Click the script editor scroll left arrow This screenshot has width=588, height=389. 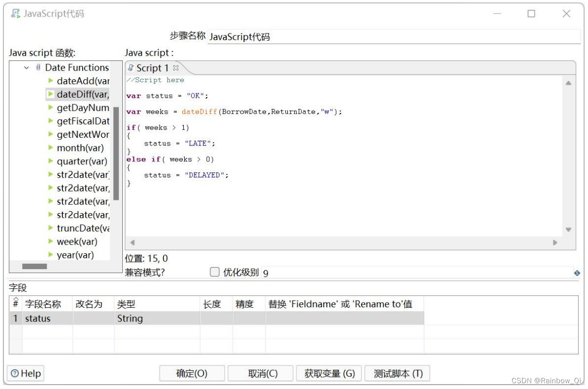click(132, 243)
